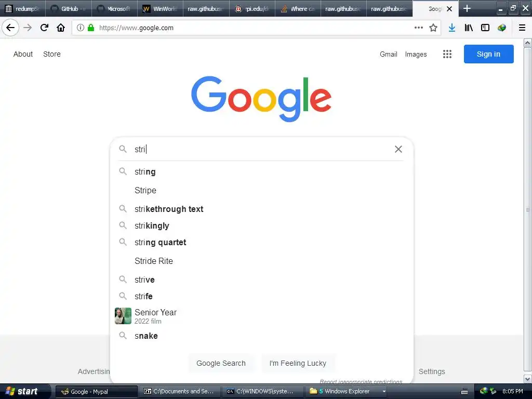Click the Senior Year film thumbnail

click(123, 316)
